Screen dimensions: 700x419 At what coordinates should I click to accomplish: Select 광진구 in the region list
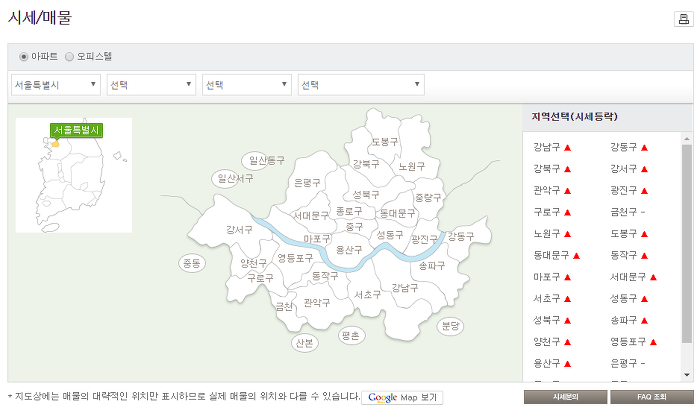(624, 191)
